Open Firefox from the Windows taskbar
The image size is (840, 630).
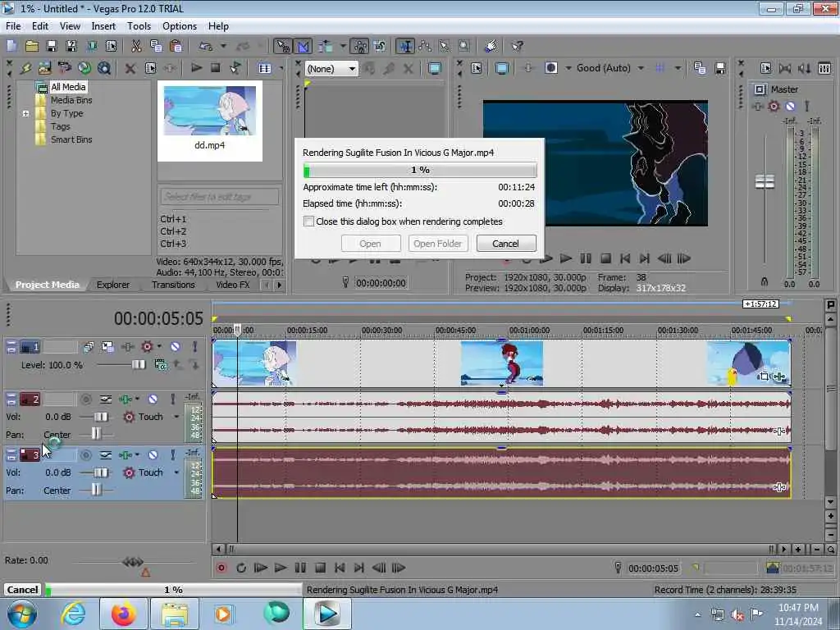124,614
